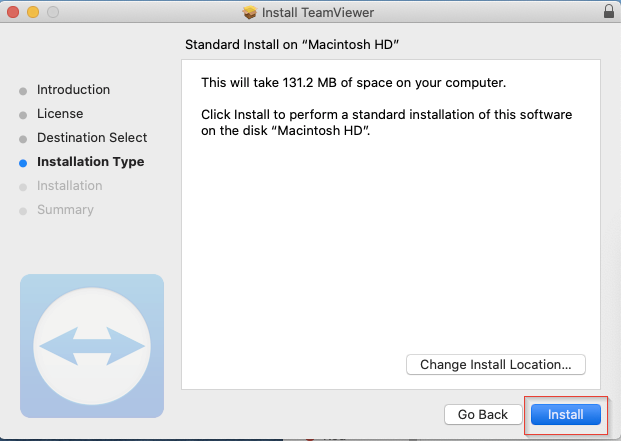
Task: Click the package icon beside window title
Action: tap(250, 13)
